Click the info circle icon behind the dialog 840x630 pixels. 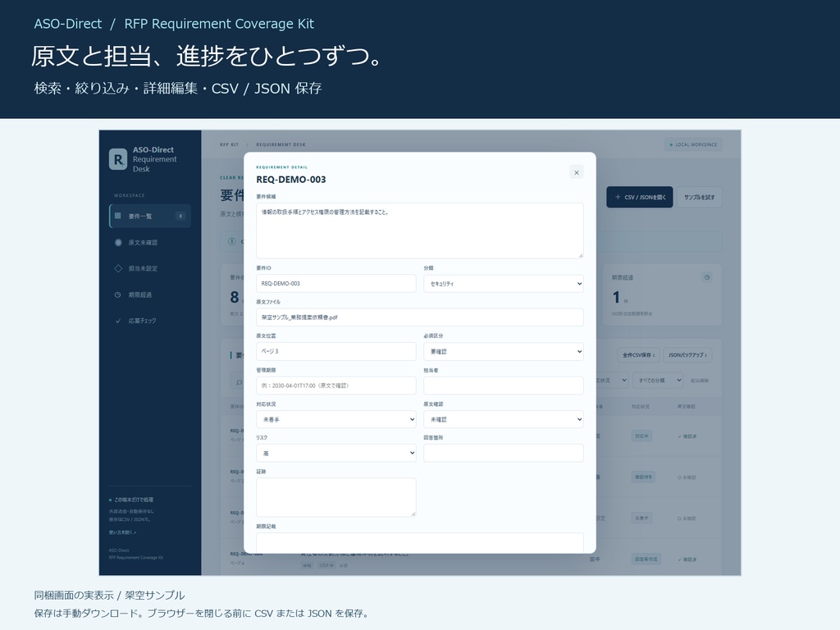pos(232,241)
